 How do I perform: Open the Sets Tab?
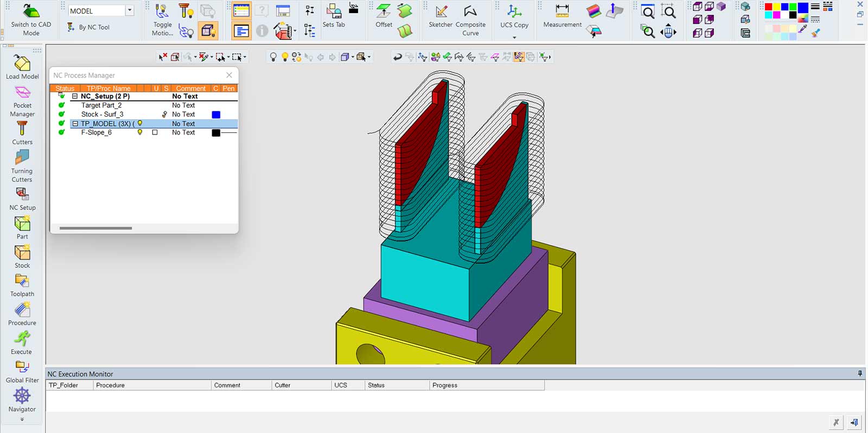click(334, 16)
